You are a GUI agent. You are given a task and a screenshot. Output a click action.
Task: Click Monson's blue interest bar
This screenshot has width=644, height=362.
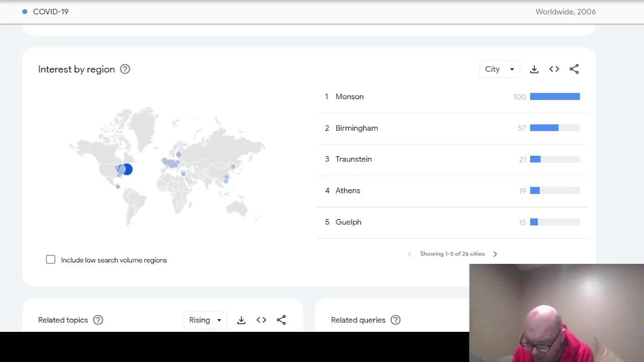coord(554,97)
